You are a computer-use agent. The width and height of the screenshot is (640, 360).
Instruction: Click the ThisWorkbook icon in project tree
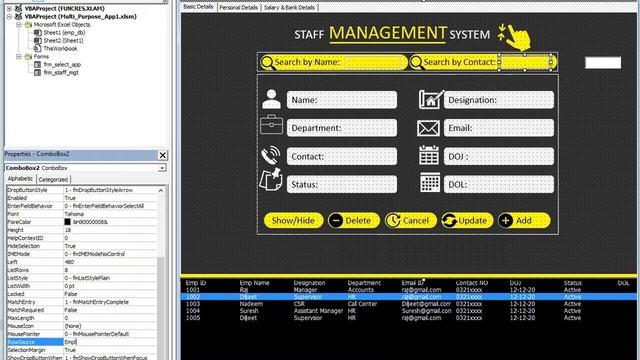click(38, 49)
